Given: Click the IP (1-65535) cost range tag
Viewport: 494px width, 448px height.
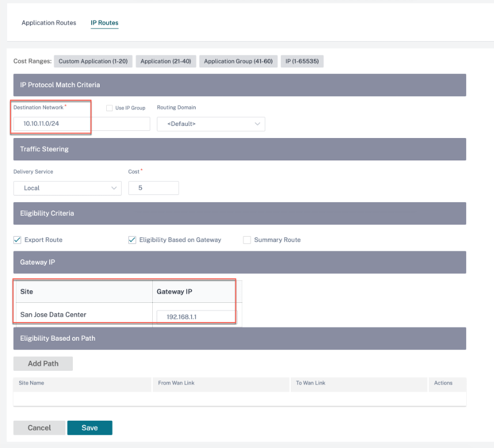Looking at the screenshot, I should point(302,61).
